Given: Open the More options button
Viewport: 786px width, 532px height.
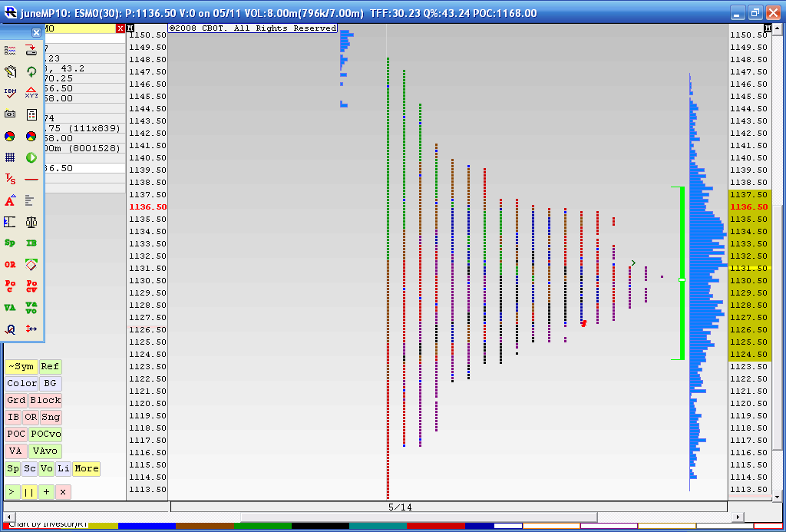Looking at the screenshot, I should (86, 469).
